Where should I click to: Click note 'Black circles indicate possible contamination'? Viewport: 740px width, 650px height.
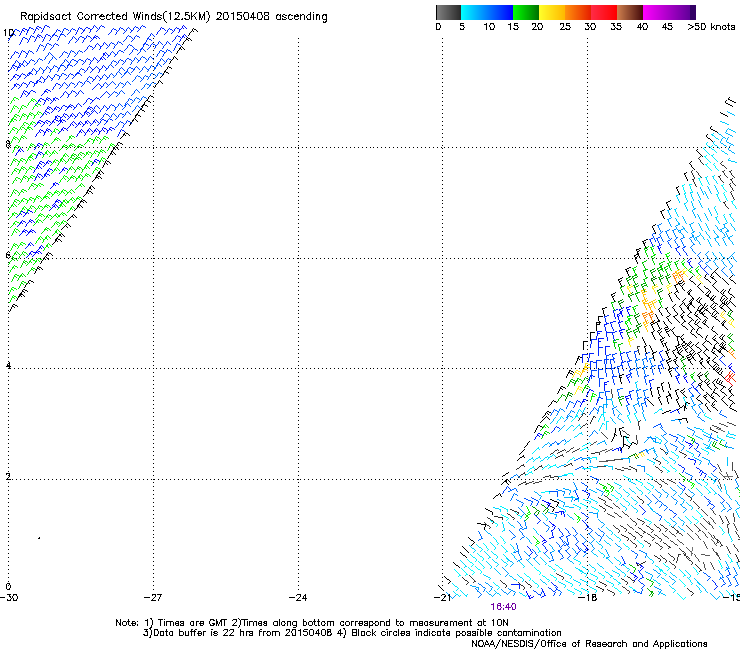point(456,633)
